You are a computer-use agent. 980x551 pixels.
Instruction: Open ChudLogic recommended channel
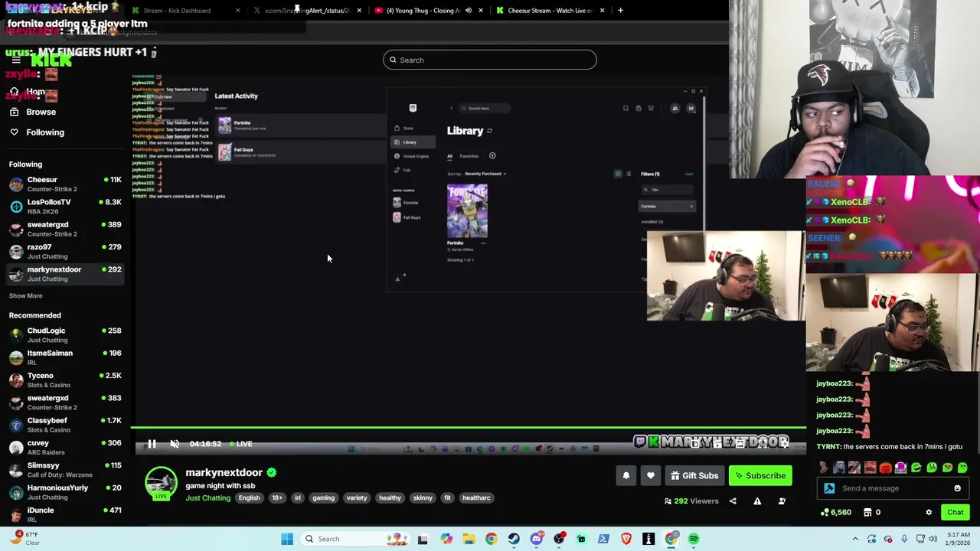pos(65,335)
